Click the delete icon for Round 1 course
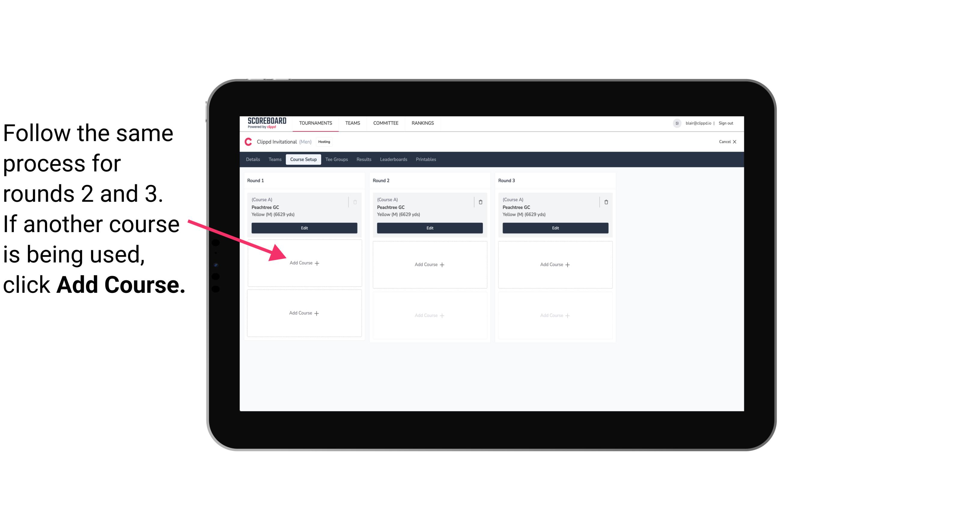The width and height of the screenshot is (980, 527). coord(356,202)
